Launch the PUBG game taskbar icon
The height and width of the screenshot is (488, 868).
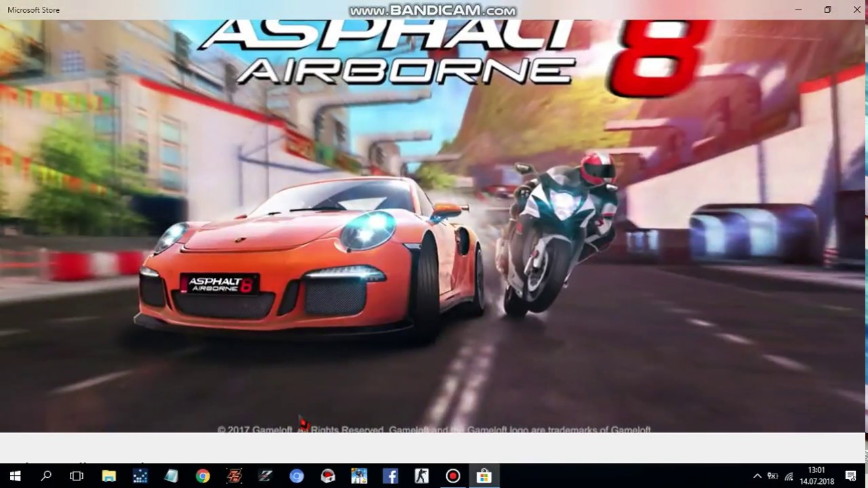point(359,476)
